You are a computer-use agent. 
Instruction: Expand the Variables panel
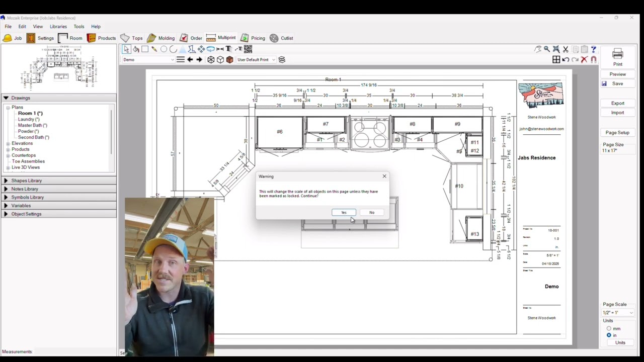(x=58, y=206)
